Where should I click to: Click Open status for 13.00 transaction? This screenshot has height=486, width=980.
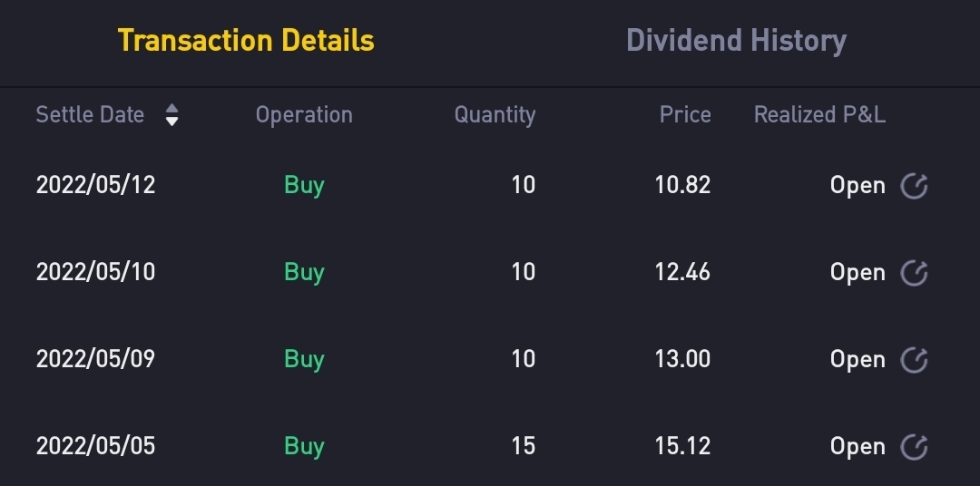(857, 360)
